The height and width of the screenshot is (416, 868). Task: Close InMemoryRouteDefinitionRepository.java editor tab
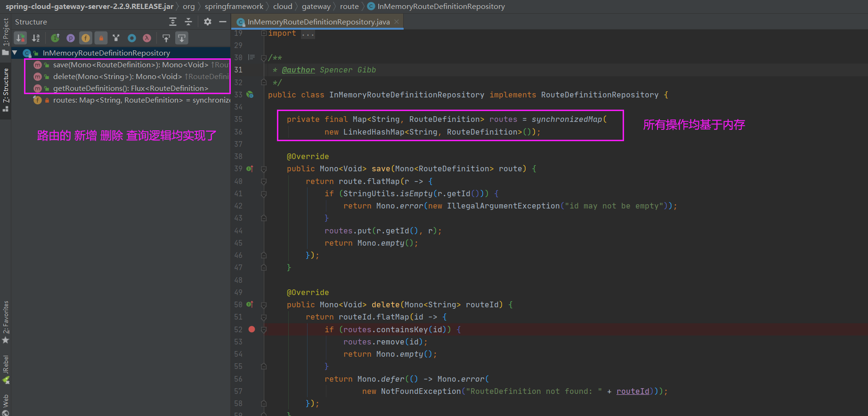(x=397, y=22)
